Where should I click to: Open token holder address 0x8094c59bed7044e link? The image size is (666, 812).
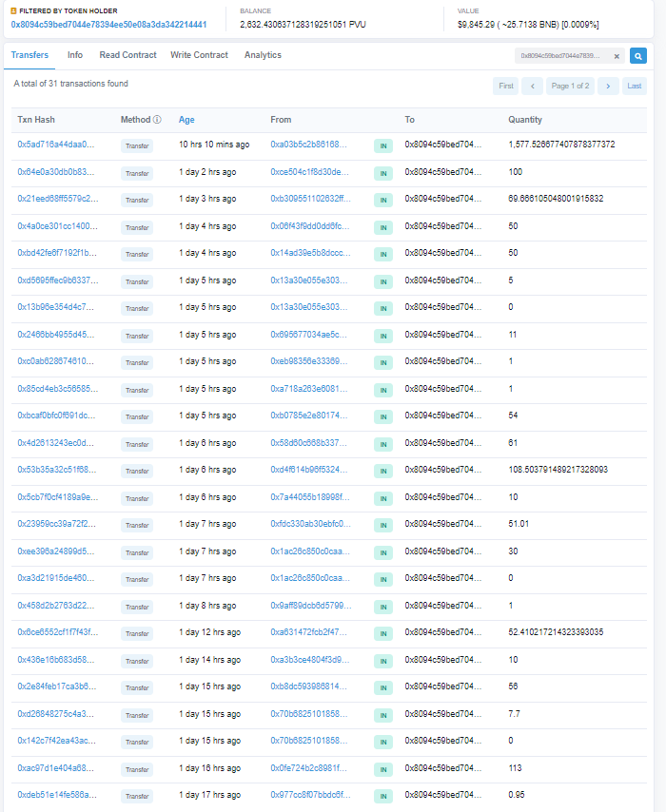tap(108, 24)
